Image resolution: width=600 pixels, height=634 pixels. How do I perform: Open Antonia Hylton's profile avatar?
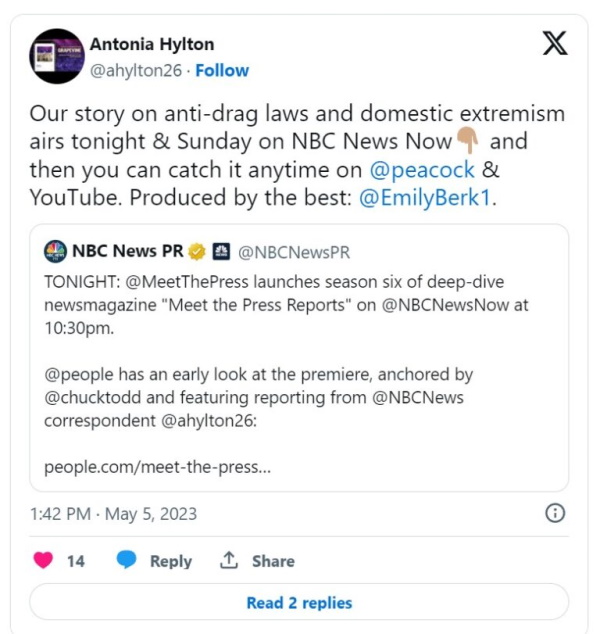(57, 56)
